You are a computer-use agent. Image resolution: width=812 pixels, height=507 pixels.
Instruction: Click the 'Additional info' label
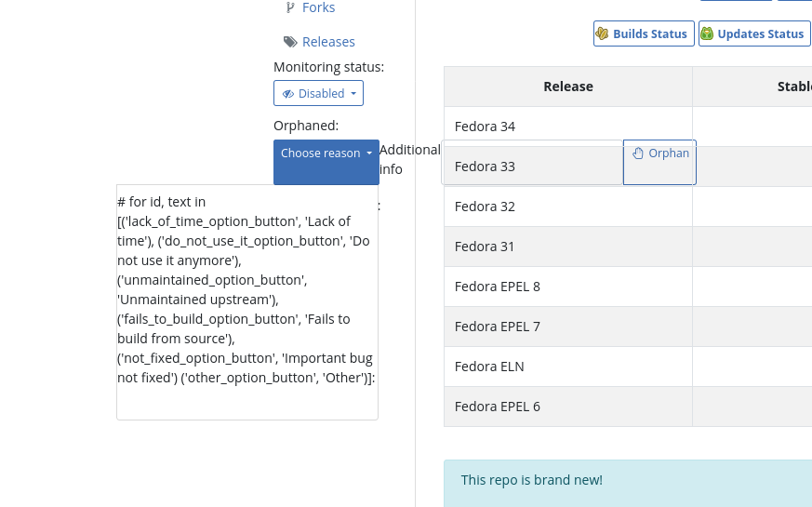pos(409,159)
